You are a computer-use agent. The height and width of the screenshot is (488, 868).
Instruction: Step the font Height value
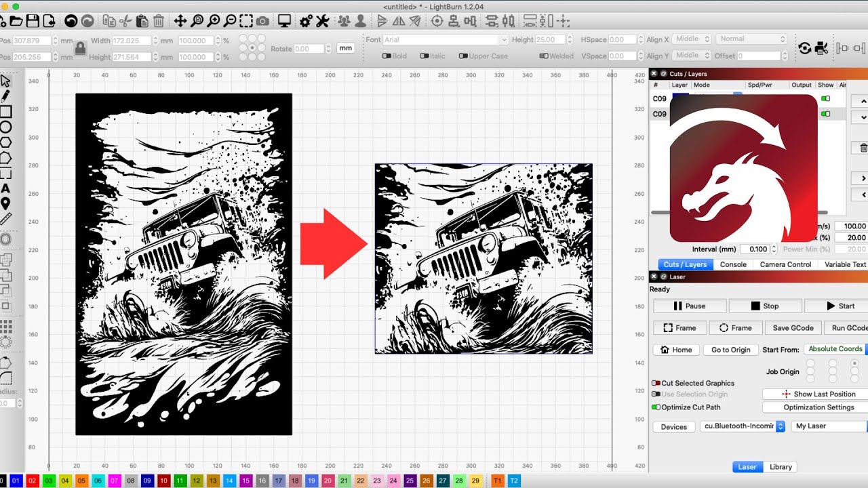click(571, 40)
